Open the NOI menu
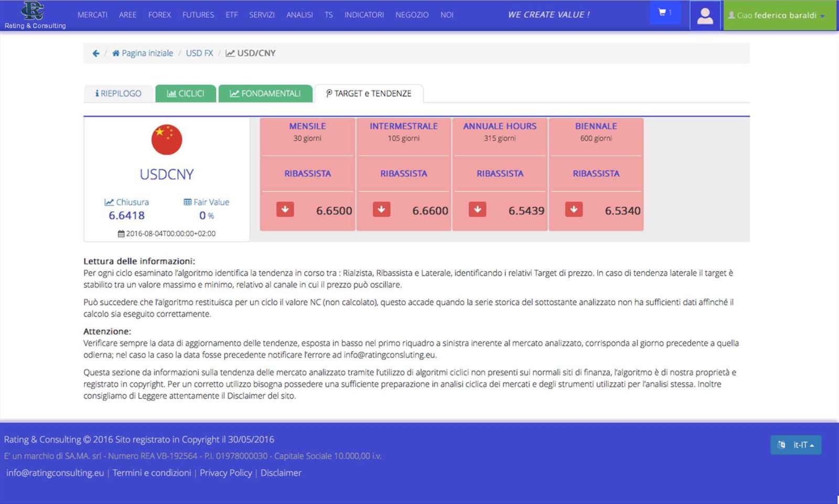The width and height of the screenshot is (839, 504). [x=447, y=15]
